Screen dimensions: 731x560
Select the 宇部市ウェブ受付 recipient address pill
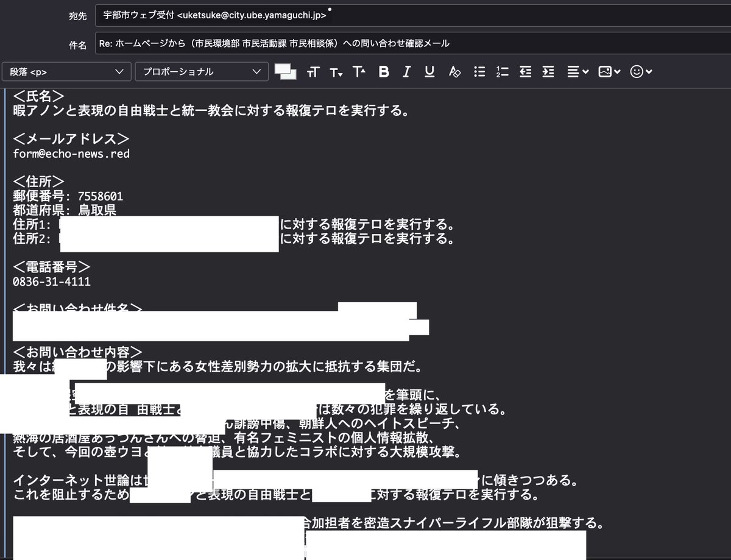click(x=215, y=16)
